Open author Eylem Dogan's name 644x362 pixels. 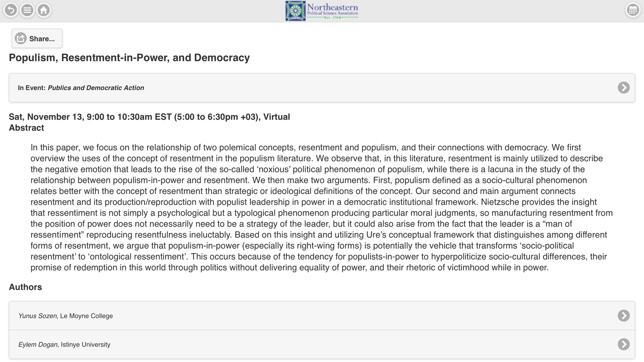tap(38, 345)
